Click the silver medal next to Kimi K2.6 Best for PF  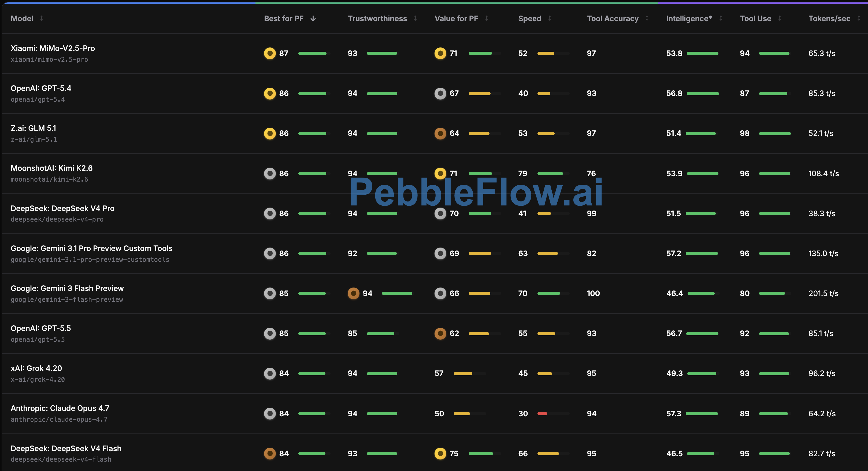[x=270, y=174]
